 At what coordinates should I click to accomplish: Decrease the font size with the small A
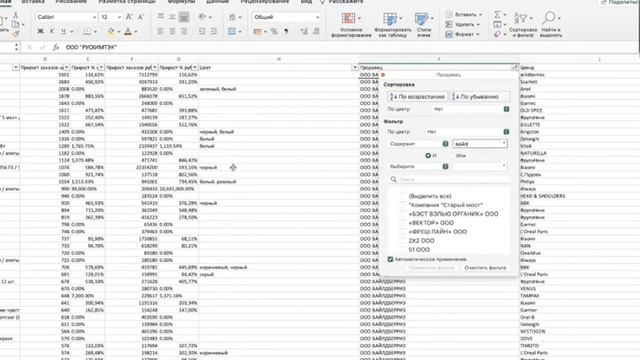click(x=141, y=17)
